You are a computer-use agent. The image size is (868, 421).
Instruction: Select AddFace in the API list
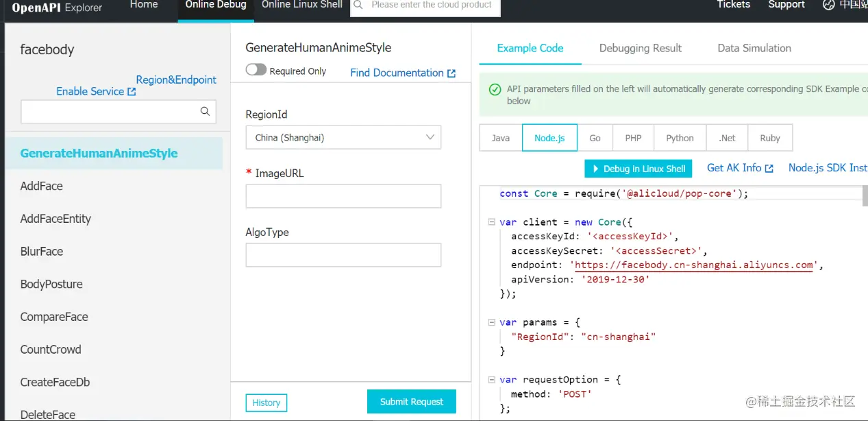coord(42,186)
